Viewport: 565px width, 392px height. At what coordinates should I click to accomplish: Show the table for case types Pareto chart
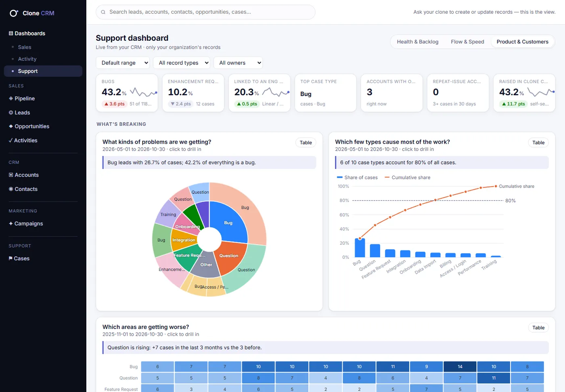[x=538, y=142]
